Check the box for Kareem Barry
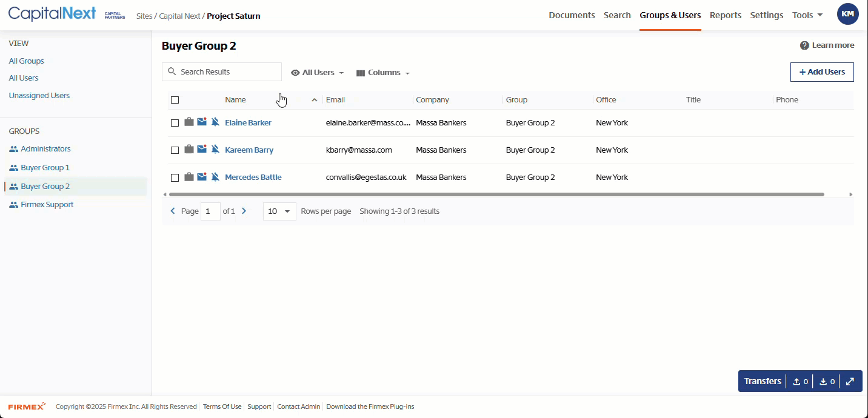 click(175, 150)
